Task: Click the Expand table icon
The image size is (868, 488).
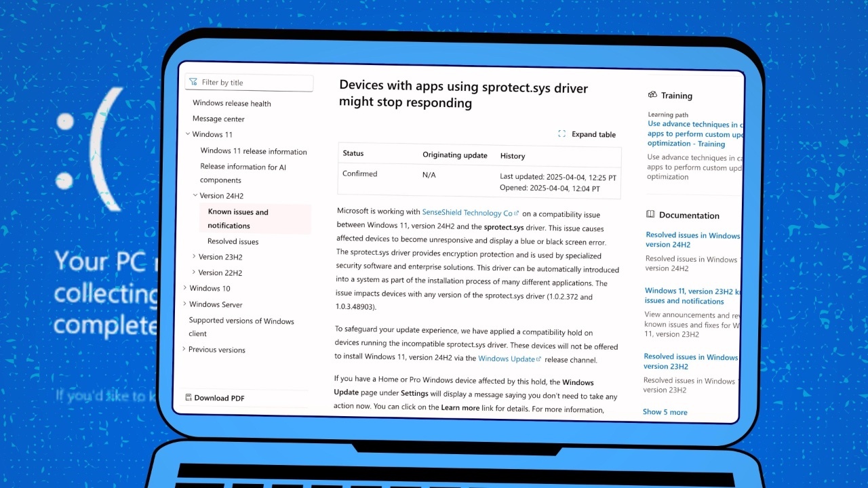Action: [561, 134]
